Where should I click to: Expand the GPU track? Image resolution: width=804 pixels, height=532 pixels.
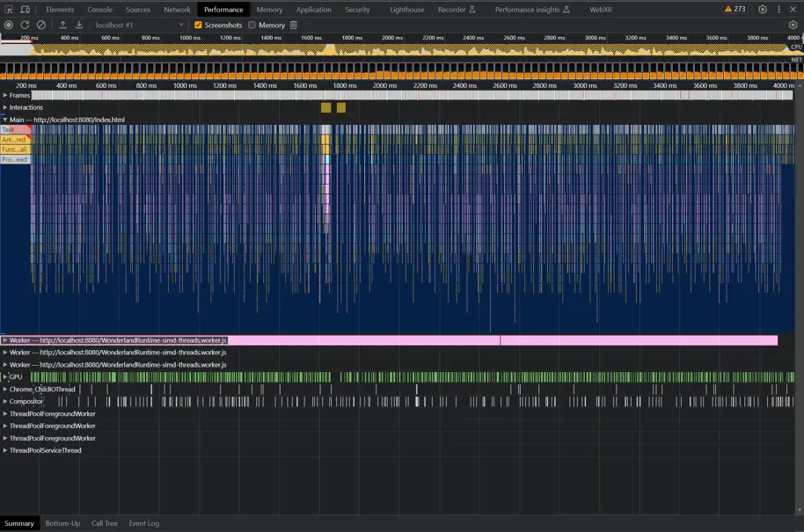point(4,377)
